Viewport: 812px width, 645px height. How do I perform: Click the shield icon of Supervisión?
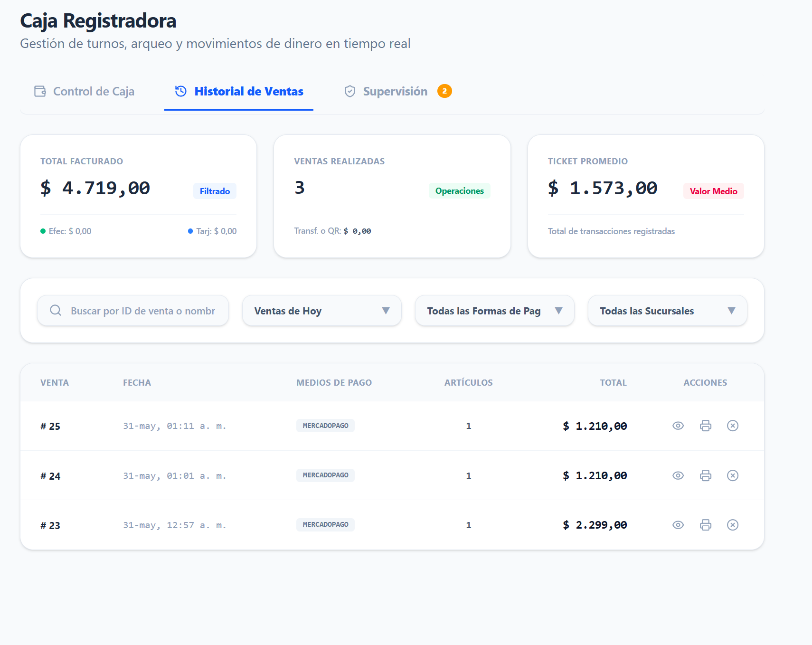coord(350,91)
